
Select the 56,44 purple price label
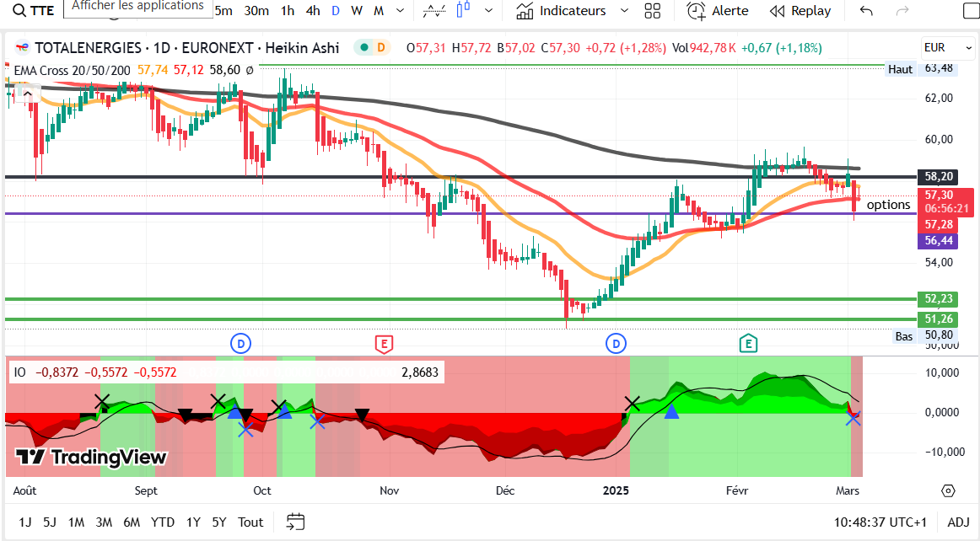coord(938,240)
